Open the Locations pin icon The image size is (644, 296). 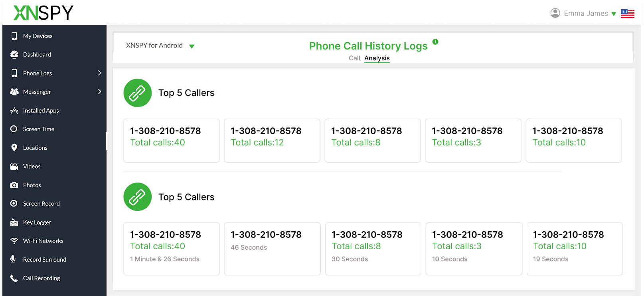(14, 148)
